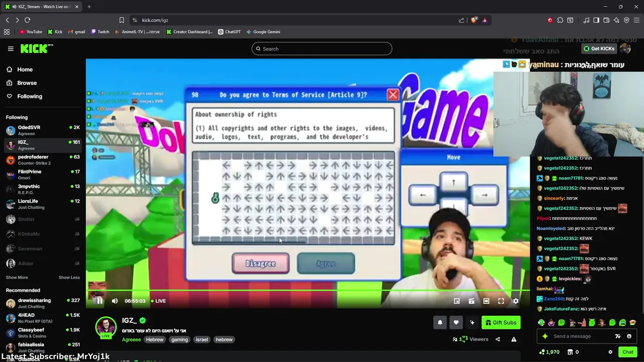This screenshot has height=362, width=644.
Task: Open the browser main menu
Action: point(636,20)
